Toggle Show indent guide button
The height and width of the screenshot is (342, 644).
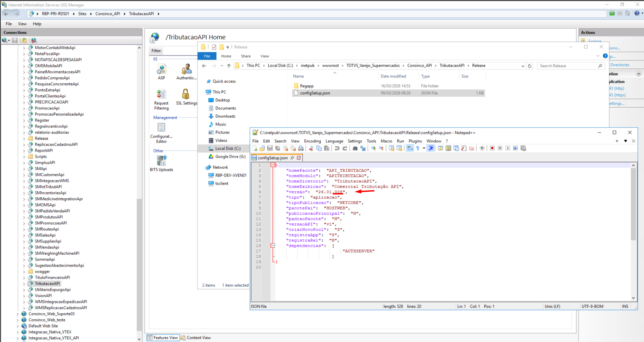tap(431, 148)
